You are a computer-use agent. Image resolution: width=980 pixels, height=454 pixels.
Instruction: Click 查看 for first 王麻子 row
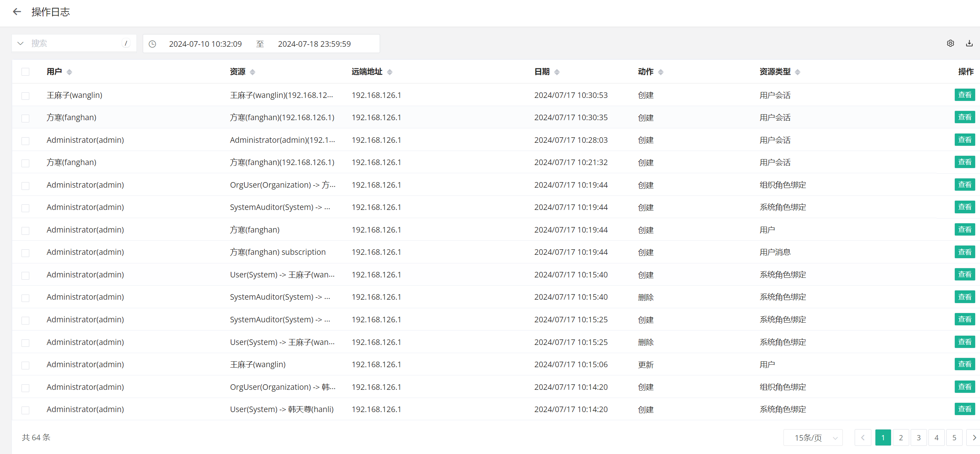coord(964,95)
